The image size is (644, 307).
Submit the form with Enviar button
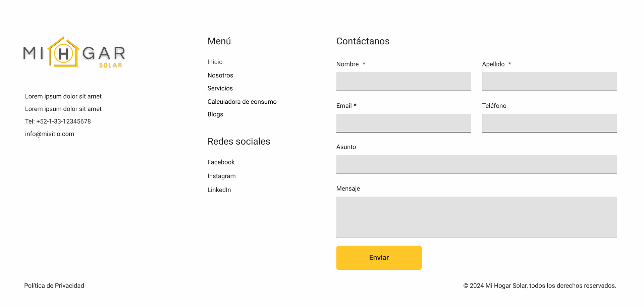coord(379,258)
